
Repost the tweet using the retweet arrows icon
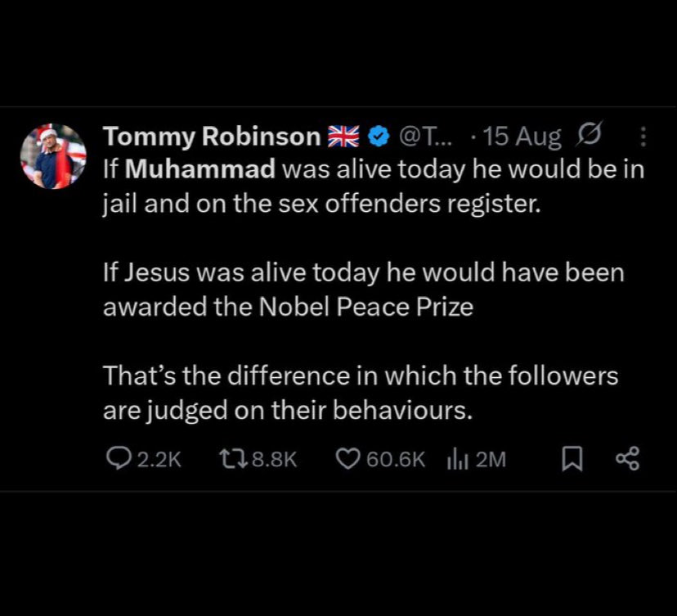231,460
